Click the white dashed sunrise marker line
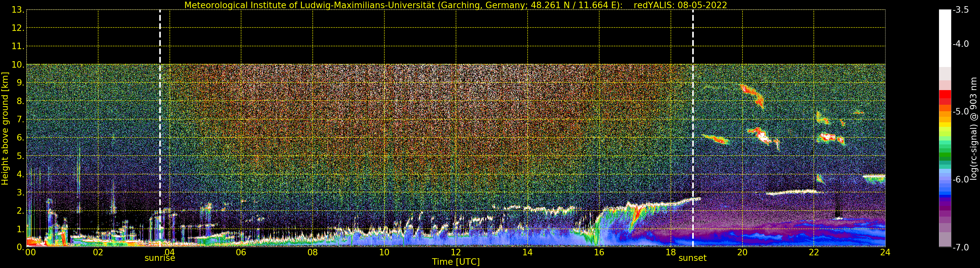The width and height of the screenshot is (980, 268). (160, 128)
